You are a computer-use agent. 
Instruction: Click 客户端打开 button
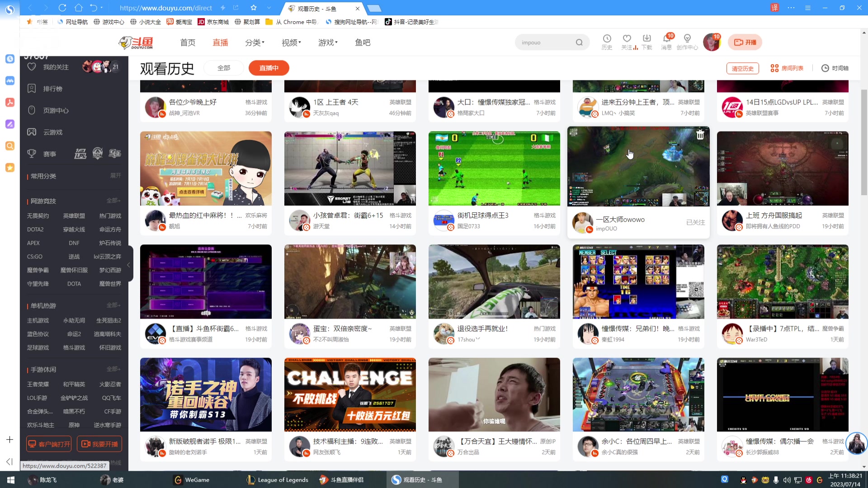pos(49,444)
